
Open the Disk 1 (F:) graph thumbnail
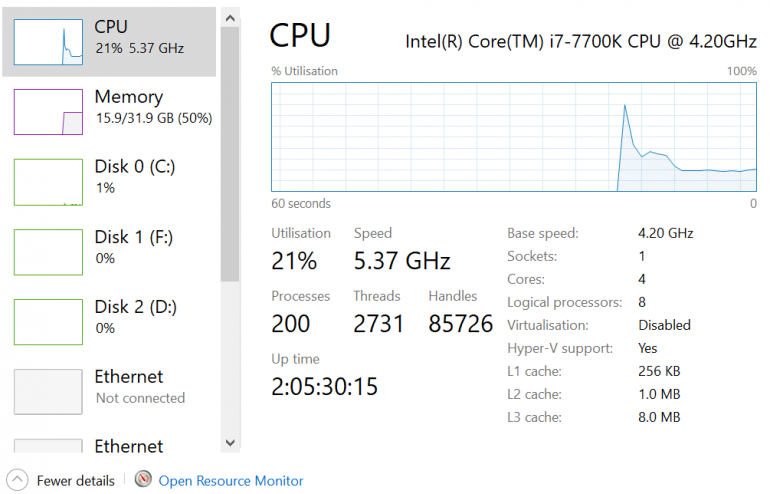(x=48, y=251)
